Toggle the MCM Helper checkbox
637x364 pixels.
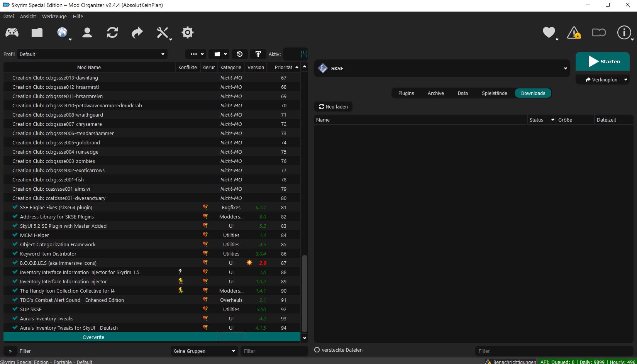(15, 235)
